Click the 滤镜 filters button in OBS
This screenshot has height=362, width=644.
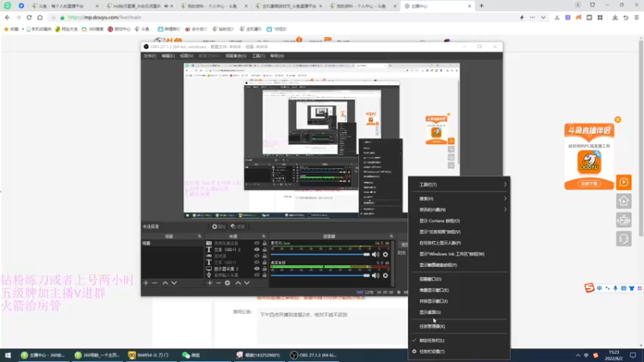click(x=237, y=227)
